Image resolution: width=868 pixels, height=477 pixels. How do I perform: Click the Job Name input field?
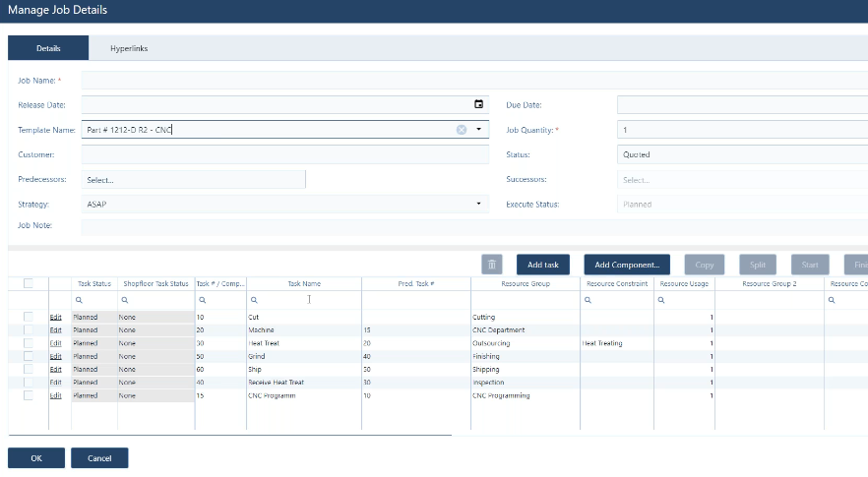coord(474,81)
